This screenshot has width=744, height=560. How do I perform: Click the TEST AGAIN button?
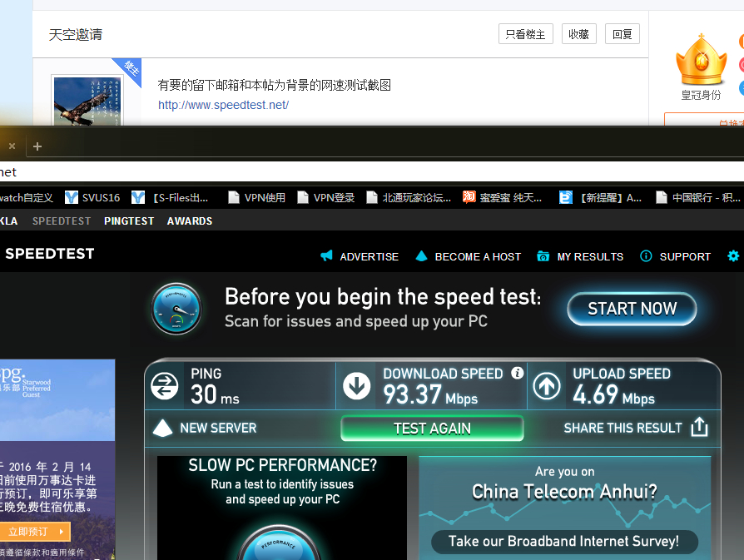click(432, 429)
